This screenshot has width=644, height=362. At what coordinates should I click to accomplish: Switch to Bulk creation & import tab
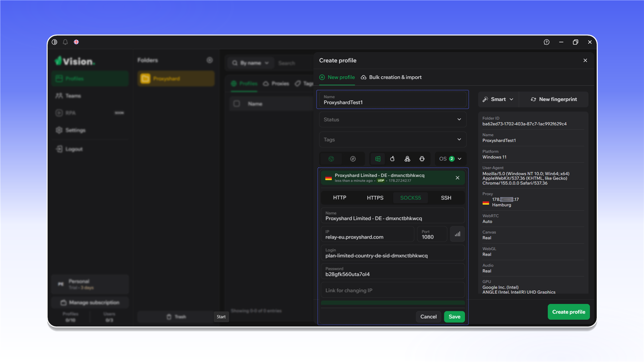click(391, 77)
